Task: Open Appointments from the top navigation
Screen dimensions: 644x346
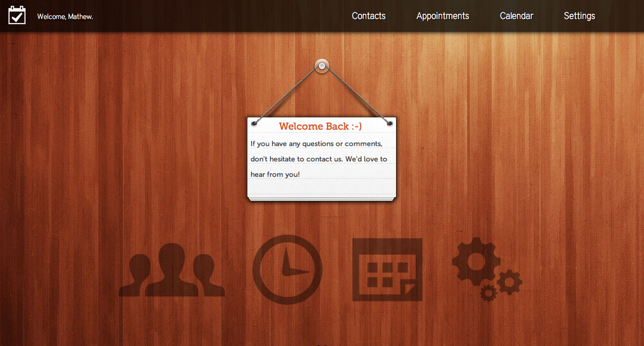Action: coord(443,16)
